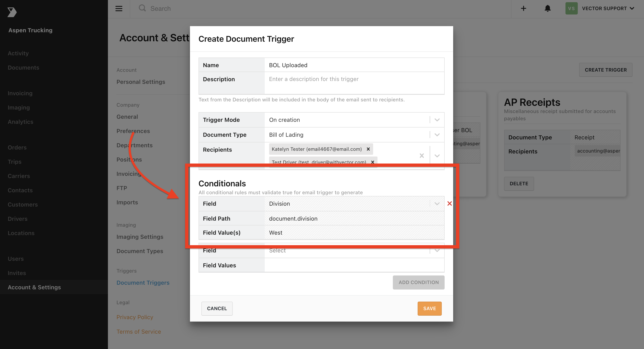Delete the AP Receipts trigger
Viewport: 644px width, 349px height.
click(x=519, y=184)
